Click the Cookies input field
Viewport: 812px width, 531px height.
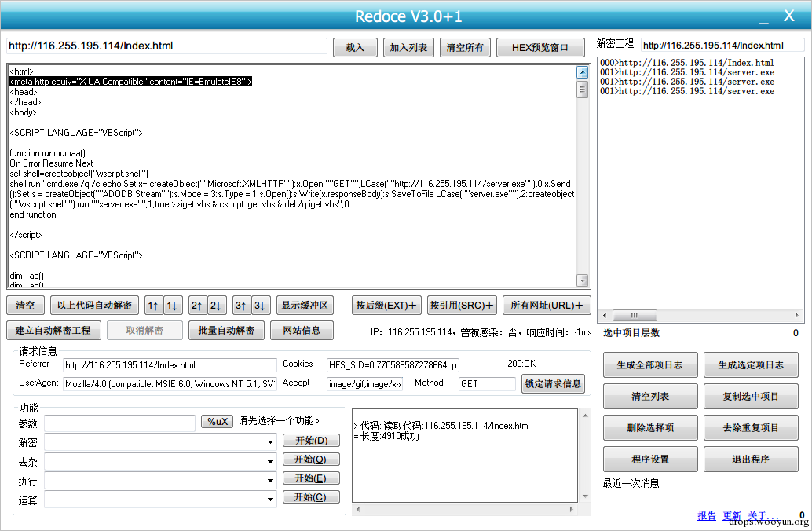coord(393,365)
